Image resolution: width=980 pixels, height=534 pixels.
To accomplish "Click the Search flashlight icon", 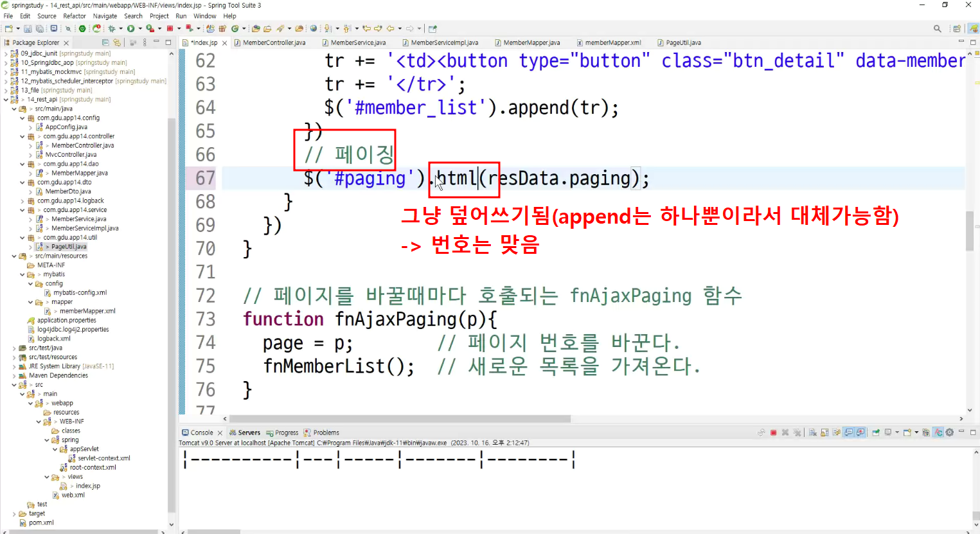I will click(280, 28).
